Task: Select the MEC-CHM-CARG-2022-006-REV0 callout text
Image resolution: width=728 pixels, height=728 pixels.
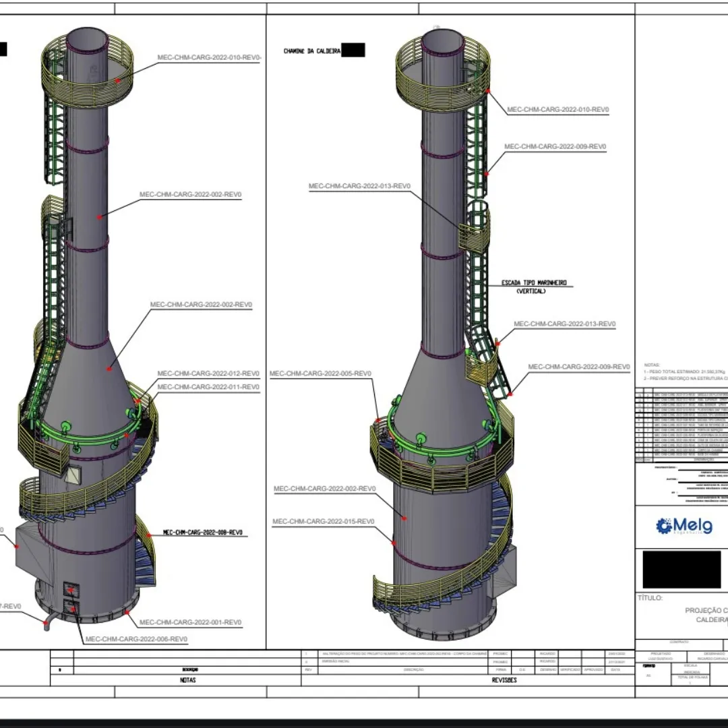Action: 136,639
